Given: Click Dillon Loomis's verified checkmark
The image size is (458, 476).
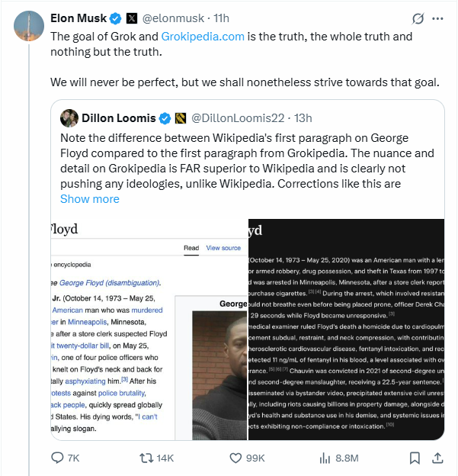Looking at the screenshot, I should point(163,118).
